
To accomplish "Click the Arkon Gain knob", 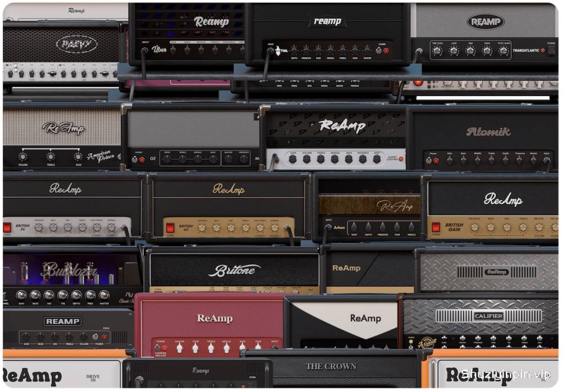I will (354, 227).
